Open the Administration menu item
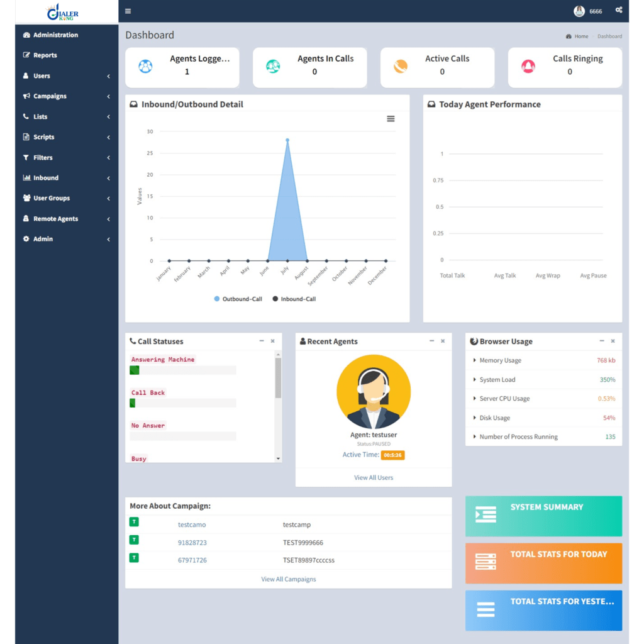The image size is (644, 644). tap(67, 35)
